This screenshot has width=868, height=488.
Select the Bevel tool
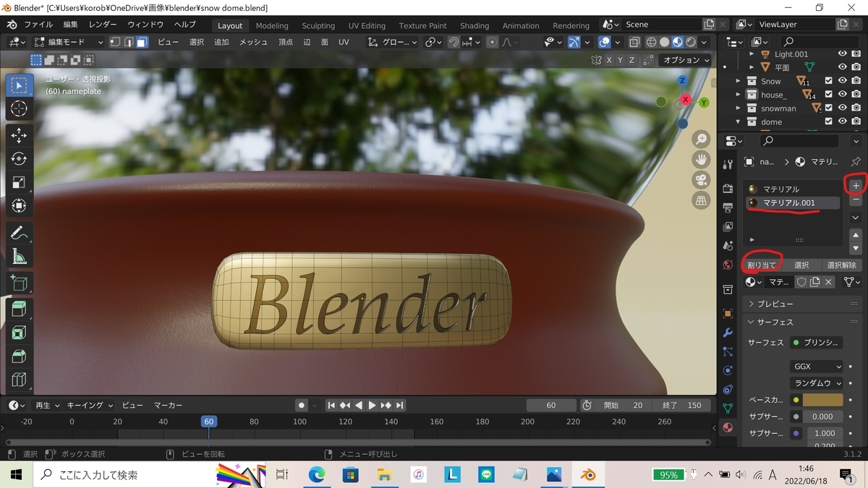tap(19, 356)
